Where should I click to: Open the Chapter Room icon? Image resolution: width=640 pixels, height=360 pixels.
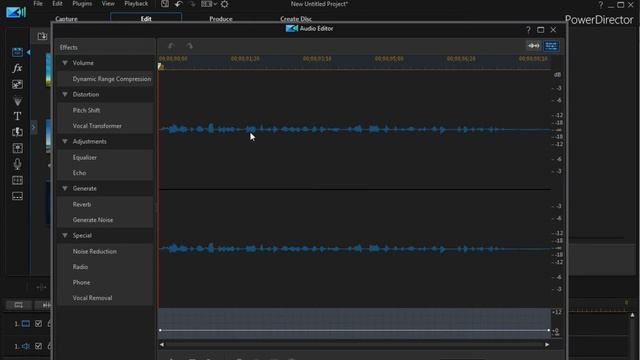[x=17, y=180]
